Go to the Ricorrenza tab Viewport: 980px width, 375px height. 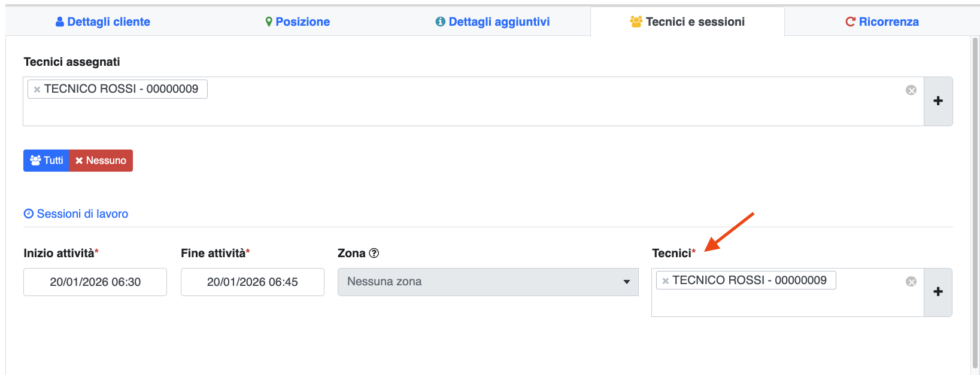882,22
